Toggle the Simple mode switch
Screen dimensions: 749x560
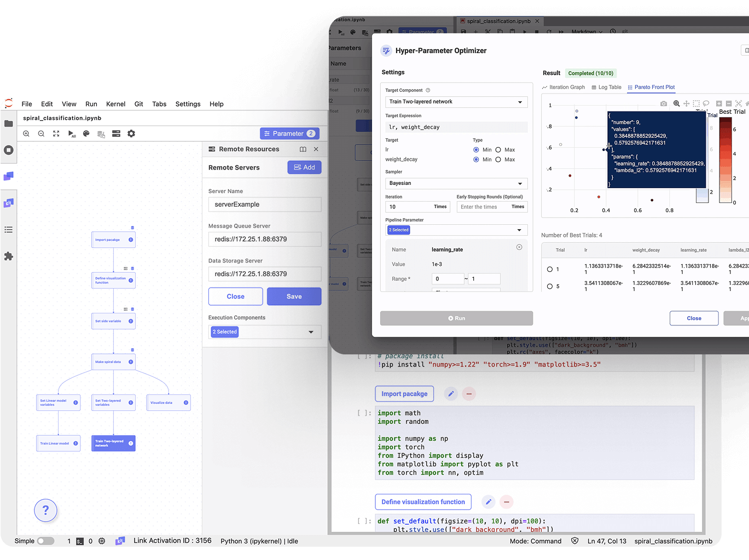point(45,541)
